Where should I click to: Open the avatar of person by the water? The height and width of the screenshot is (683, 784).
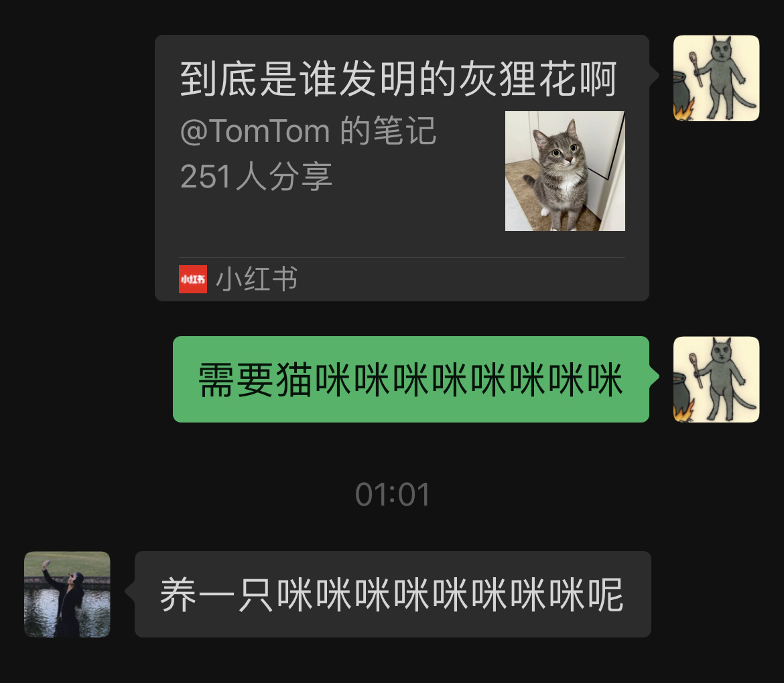(x=67, y=594)
